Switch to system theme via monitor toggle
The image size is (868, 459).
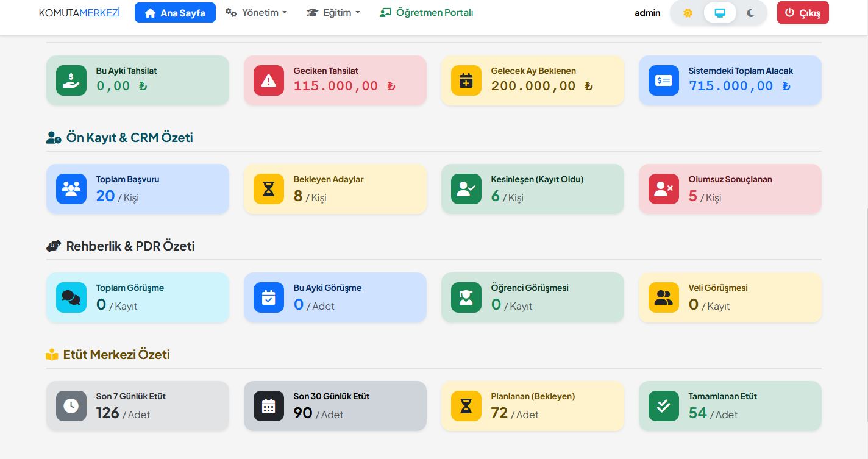pos(719,12)
